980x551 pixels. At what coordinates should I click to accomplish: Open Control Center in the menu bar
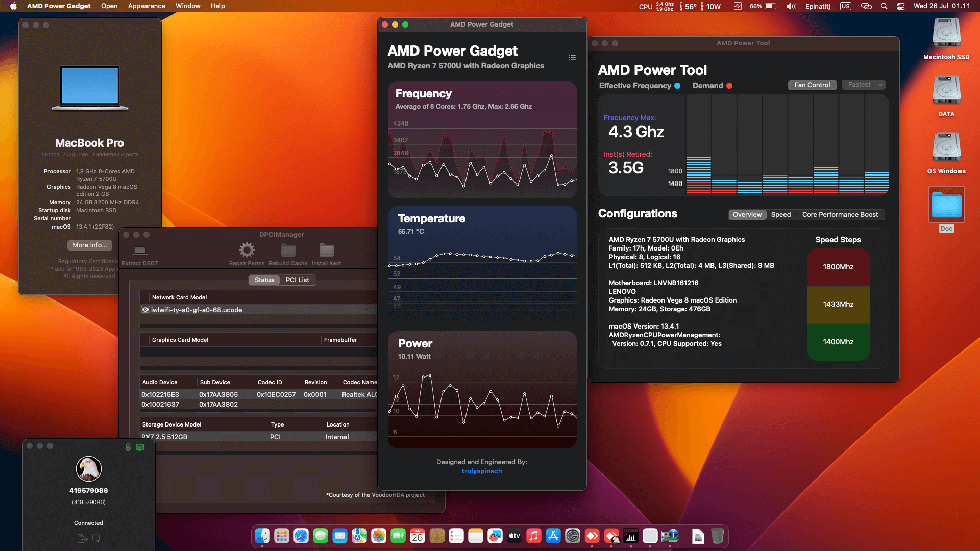(x=901, y=6)
